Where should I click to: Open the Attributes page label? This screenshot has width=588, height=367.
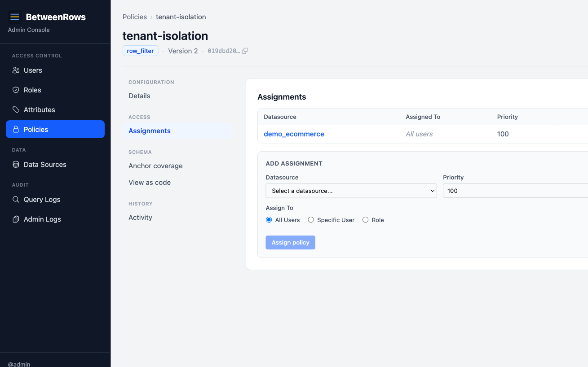coord(40,110)
